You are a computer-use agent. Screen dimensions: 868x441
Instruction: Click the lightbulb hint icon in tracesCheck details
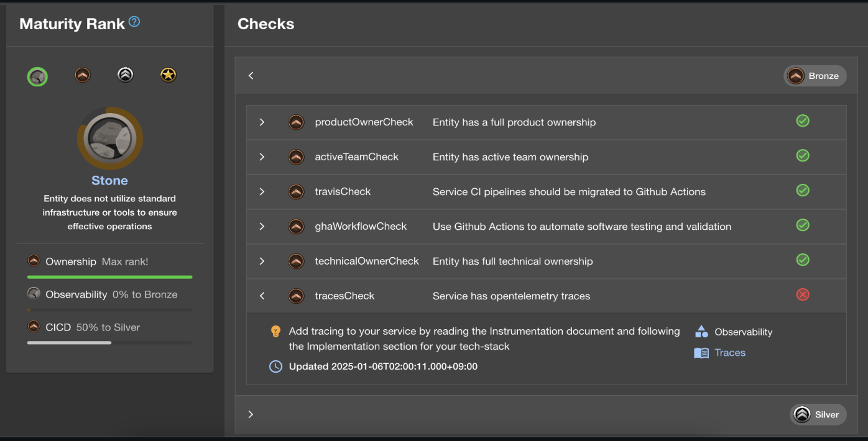point(276,332)
